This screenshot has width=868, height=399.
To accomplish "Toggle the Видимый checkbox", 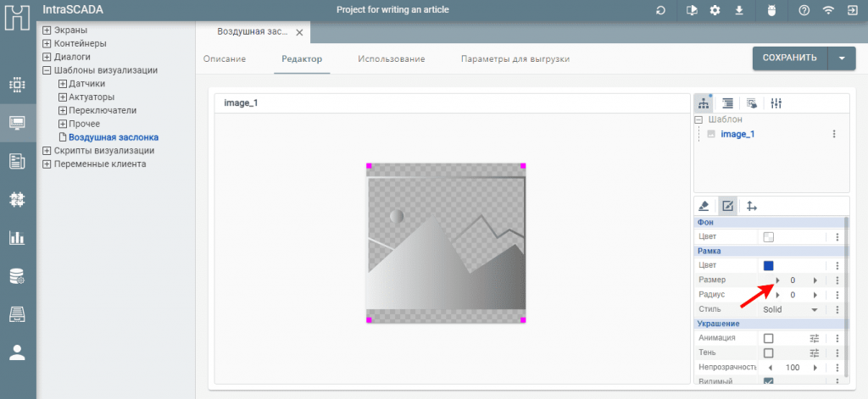I will 768,381.
